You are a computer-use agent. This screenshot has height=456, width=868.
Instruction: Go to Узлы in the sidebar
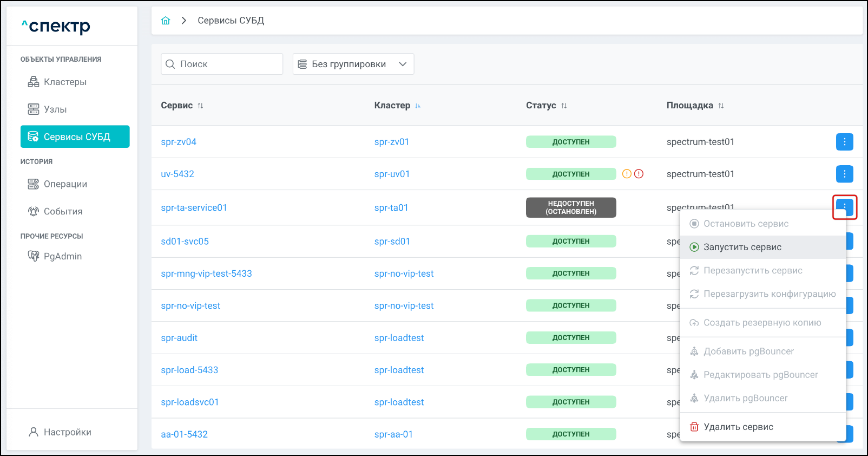pos(55,109)
